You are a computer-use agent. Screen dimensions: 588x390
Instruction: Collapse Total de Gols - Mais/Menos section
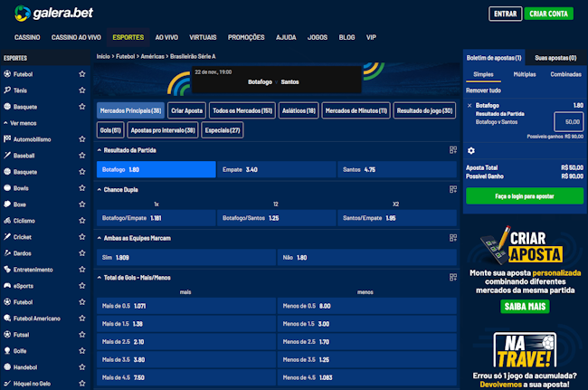[100, 278]
